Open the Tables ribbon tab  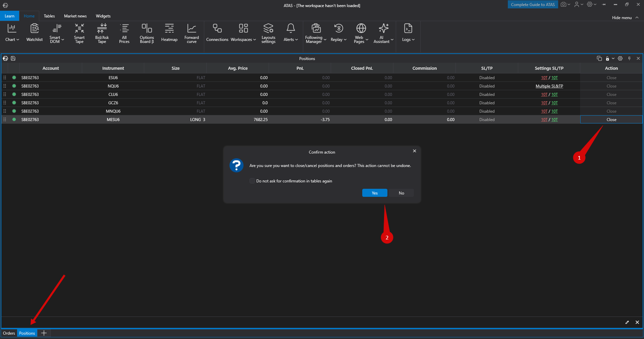coord(49,16)
